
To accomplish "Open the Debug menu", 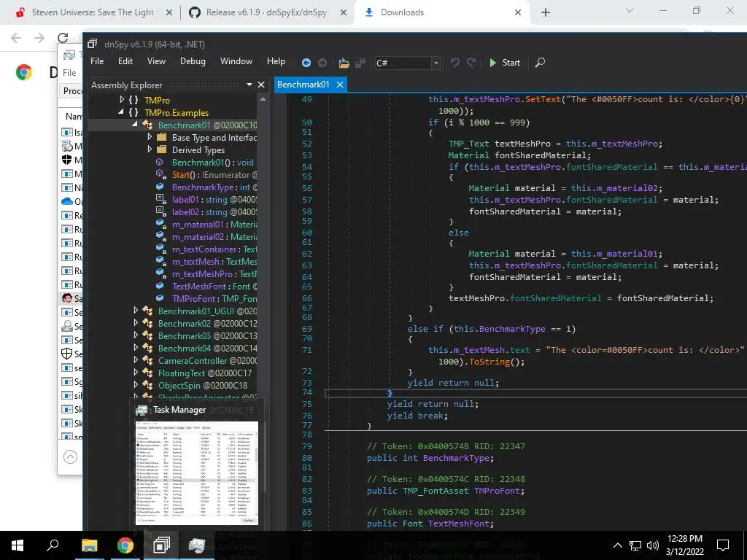I will [193, 61].
